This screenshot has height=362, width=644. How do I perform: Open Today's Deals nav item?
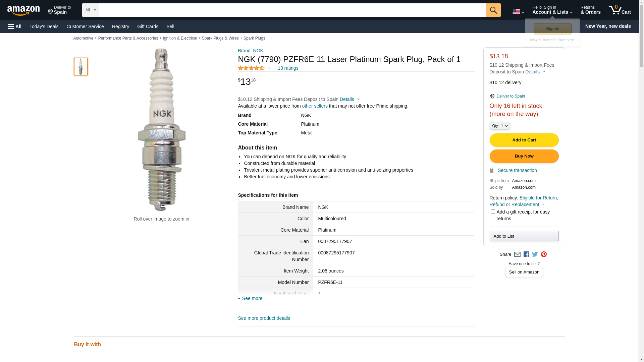tap(44, 26)
